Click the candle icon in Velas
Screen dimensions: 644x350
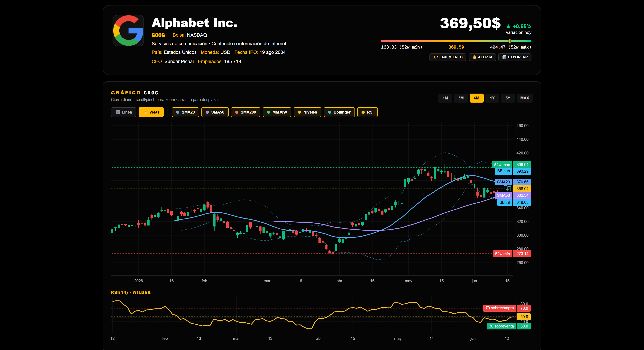tap(145, 112)
